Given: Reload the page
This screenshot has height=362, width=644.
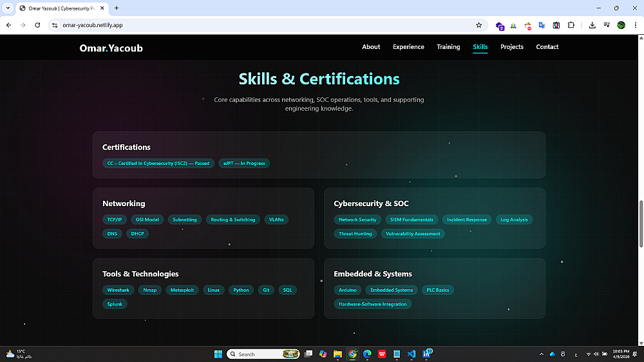Looking at the screenshot, I should 37,25.
